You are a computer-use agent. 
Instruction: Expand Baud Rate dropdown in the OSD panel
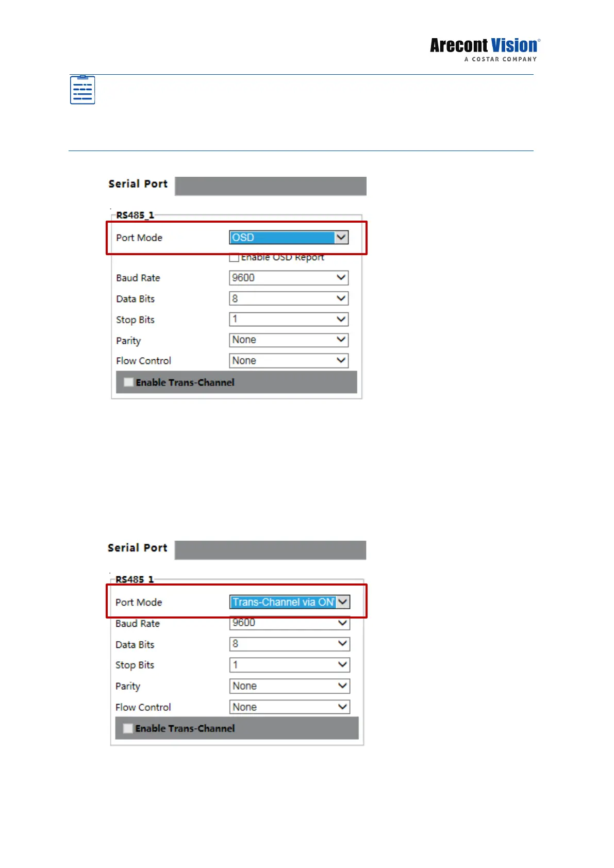(x=289, y=278)
